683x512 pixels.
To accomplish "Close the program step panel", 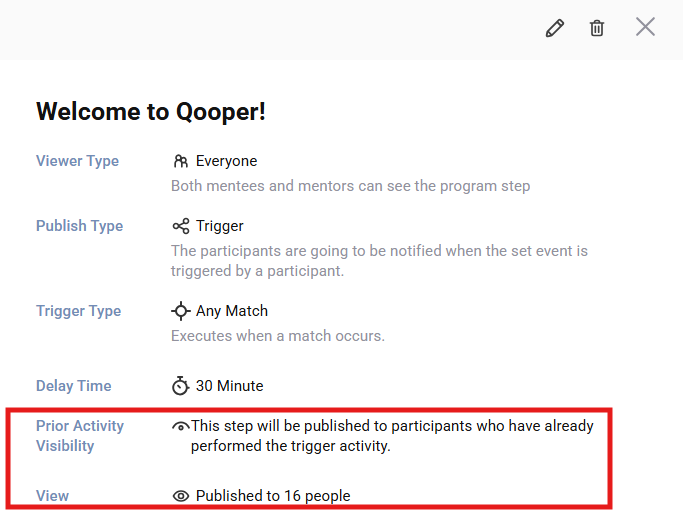I will (645, 27).
